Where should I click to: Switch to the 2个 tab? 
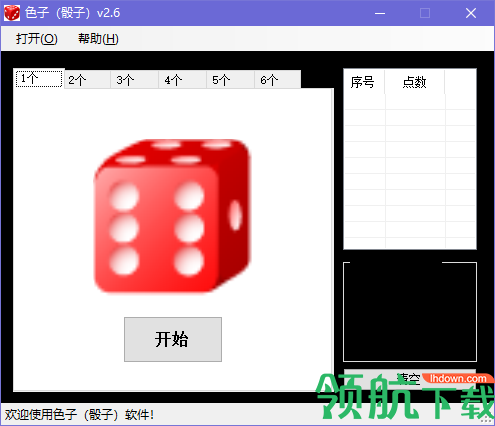coord(87,80)
